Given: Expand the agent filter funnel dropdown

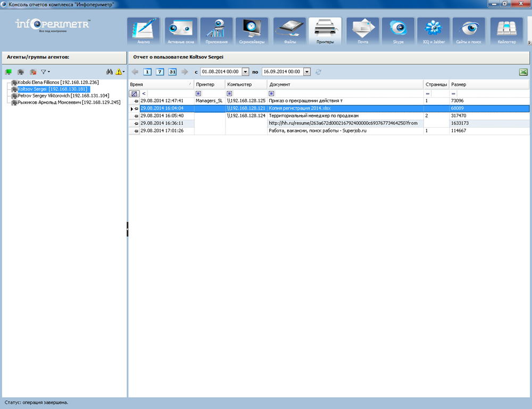Looking at the screenshot, I should click(x=45, y=72).
